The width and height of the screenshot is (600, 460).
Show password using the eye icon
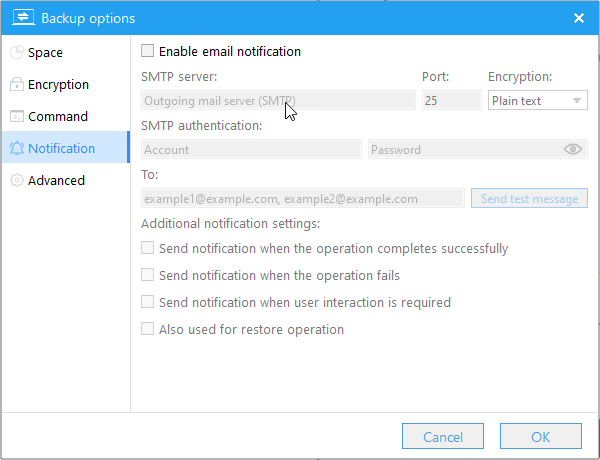(573, 150)
